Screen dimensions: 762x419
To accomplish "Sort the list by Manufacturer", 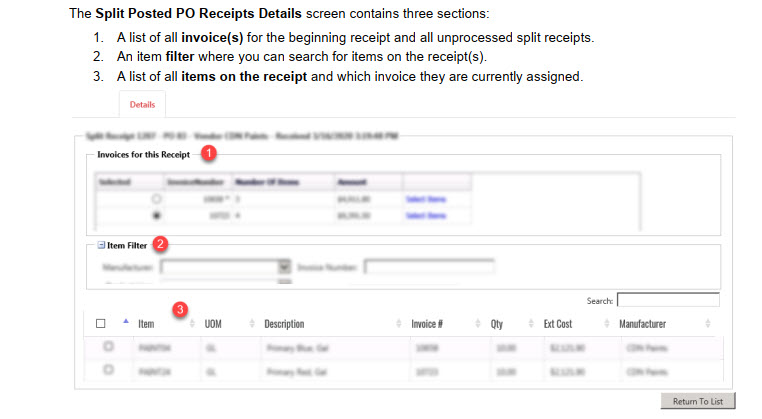I will 707,324.
